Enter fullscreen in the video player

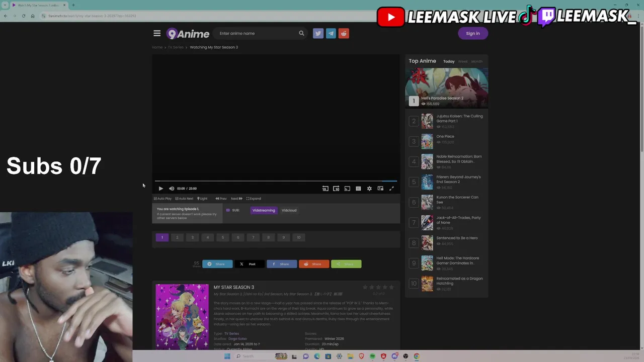[x=391, y=189]
